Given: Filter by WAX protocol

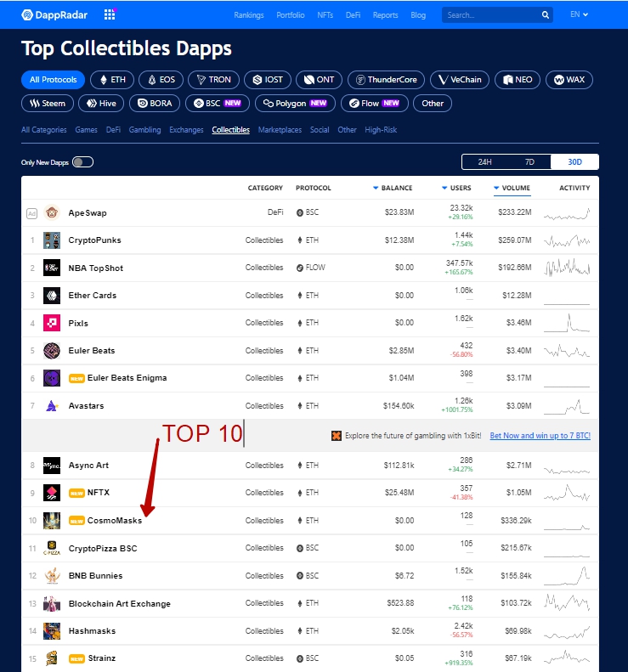Looking at the screenshot, I should (x=569, y=80).
